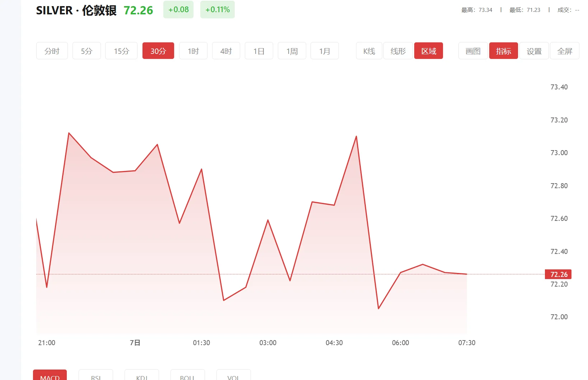Select the 4时 four-hour interval

tap(226, 51)
